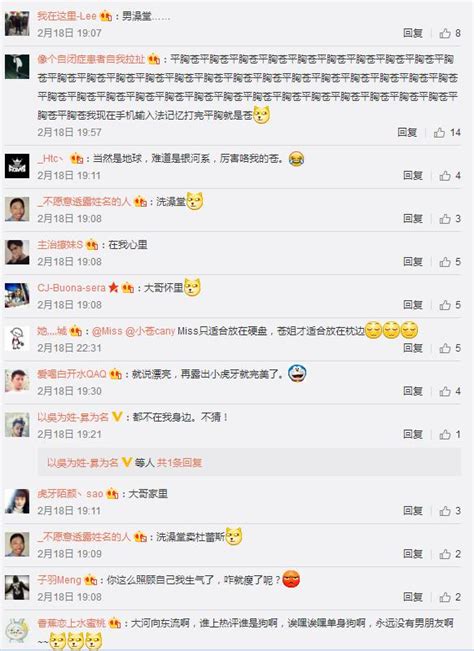Open _Htc、 black avatar thumbnail

pos(17,166)
